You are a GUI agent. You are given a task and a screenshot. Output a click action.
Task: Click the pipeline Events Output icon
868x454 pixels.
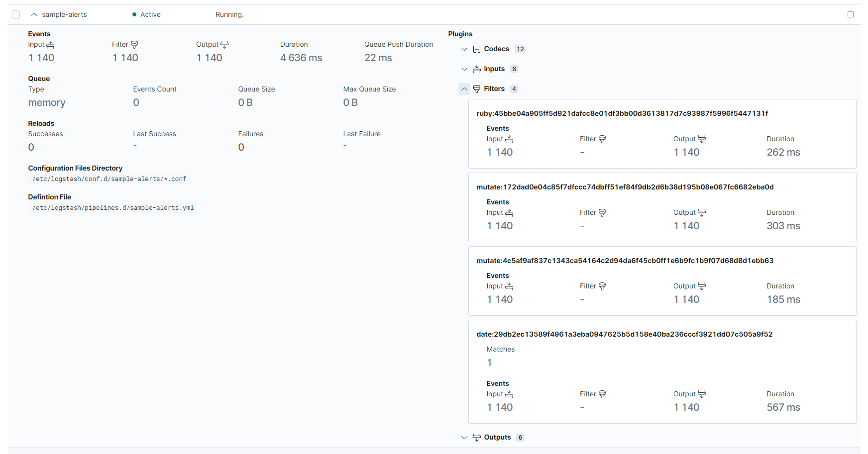224,45
